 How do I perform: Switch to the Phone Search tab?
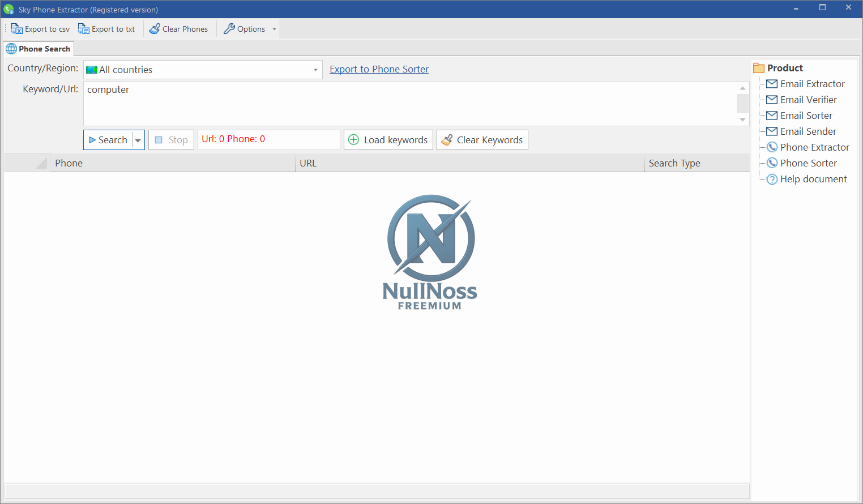coord(39,49)
